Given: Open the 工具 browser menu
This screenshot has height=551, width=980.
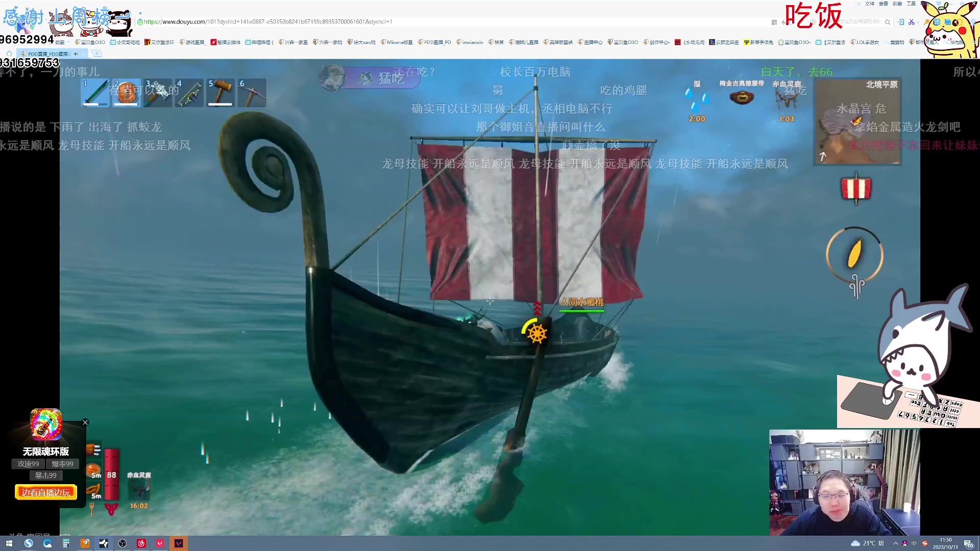Looking at the screenshot, I should 911,4.
